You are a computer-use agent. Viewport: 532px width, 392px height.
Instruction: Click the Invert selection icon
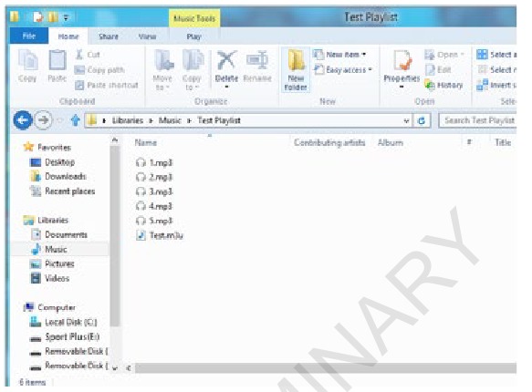click(482, 85)
